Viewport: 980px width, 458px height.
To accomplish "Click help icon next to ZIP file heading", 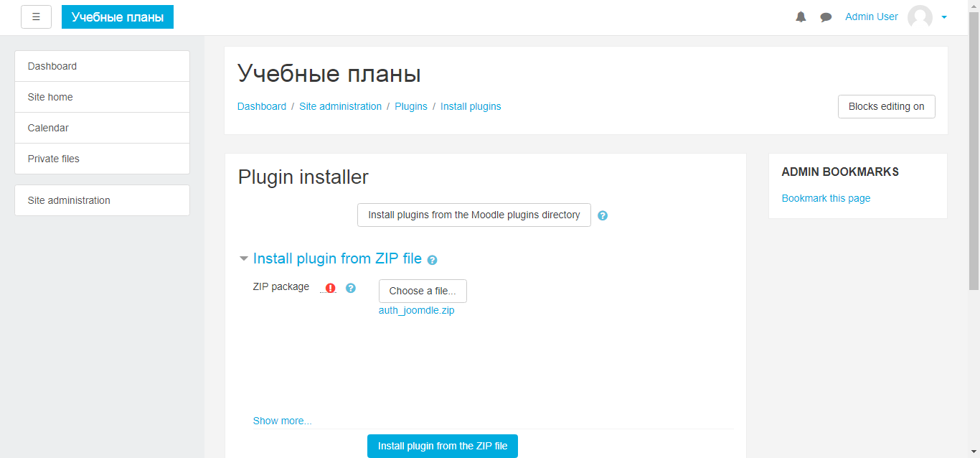I will (x=432, y=260).
